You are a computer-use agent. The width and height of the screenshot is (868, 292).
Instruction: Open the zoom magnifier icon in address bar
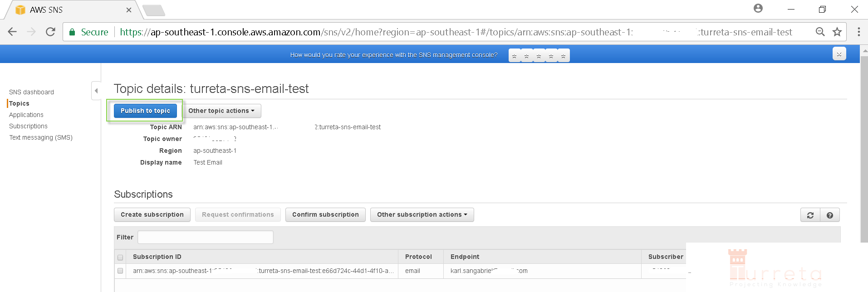(x=820, y=32)
